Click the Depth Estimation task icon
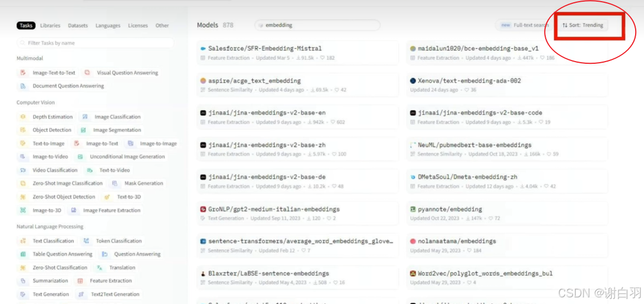 coord(23,117)
